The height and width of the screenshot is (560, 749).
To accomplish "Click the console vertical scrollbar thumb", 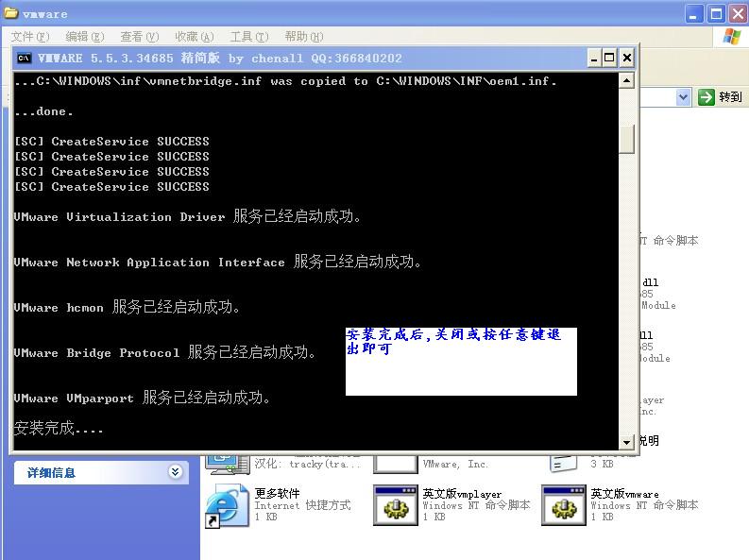I will point(625,138).
